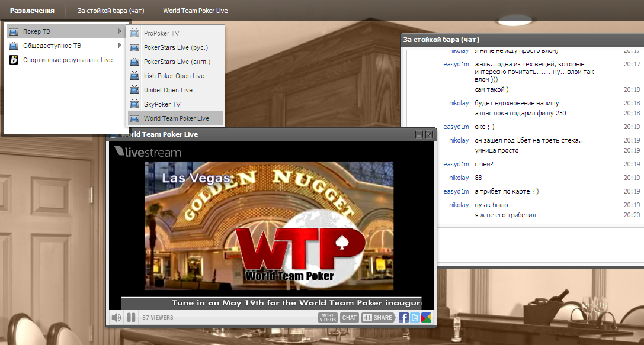Click the TV icon beside Unibet Open Live
Viewport: 644px width, 345px height.
point(134,90)
